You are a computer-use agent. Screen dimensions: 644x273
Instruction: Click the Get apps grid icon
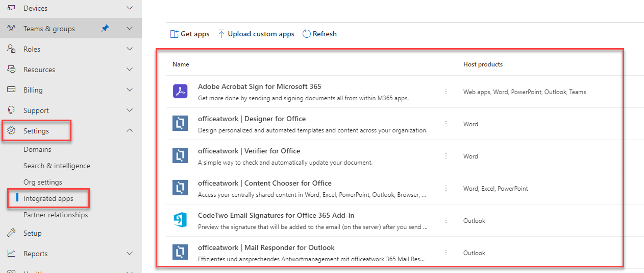[174, 34]
